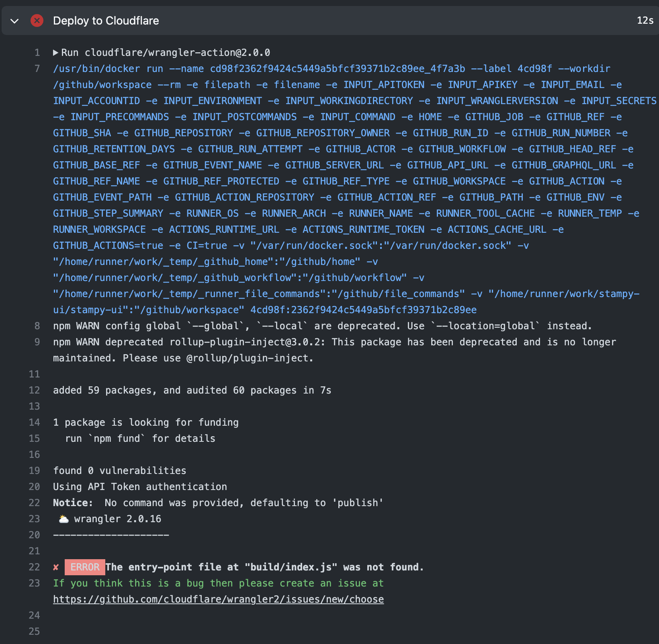The height and width of the screenshot is (644, 659).
Task: Expand the Run cloudflare/wrangler-action@2.0.0 group
Action: (56, 53)
